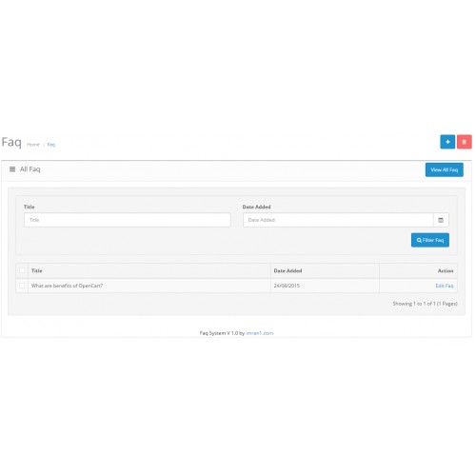Image resolution: width=476 pixels, height=476 pixels.
Task: Sort by the Title column header
Action: coord(37,270)
